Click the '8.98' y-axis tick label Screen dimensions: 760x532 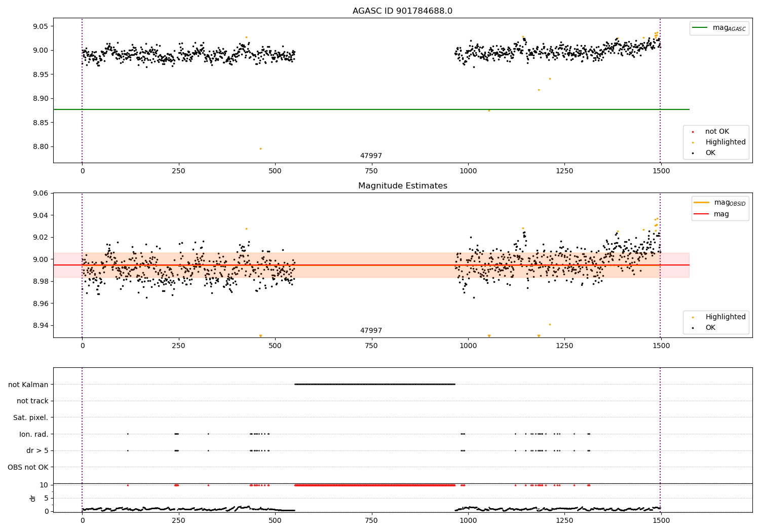41,282
